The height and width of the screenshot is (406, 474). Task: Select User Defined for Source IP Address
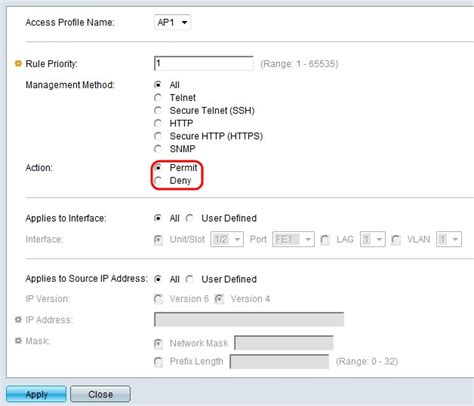coord(190,279)
